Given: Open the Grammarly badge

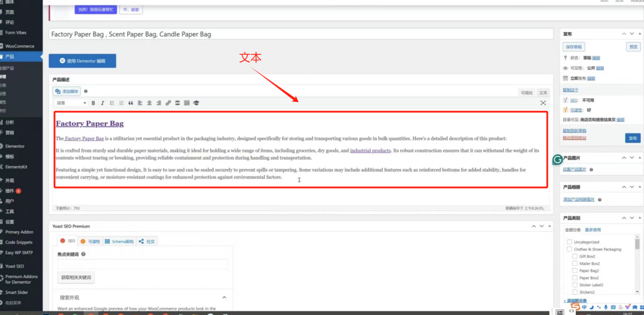Looking at the screenshot, I should tap(558, 160).
